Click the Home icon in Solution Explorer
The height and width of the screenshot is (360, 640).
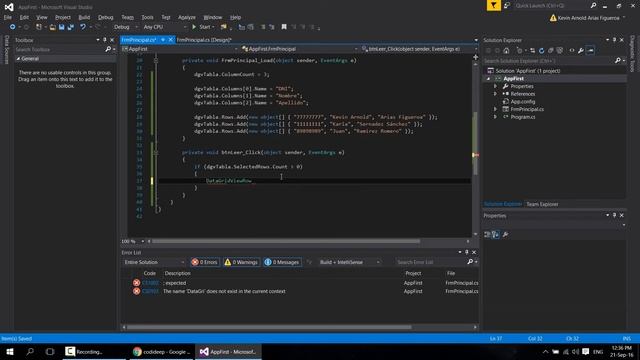click(506, 51)
